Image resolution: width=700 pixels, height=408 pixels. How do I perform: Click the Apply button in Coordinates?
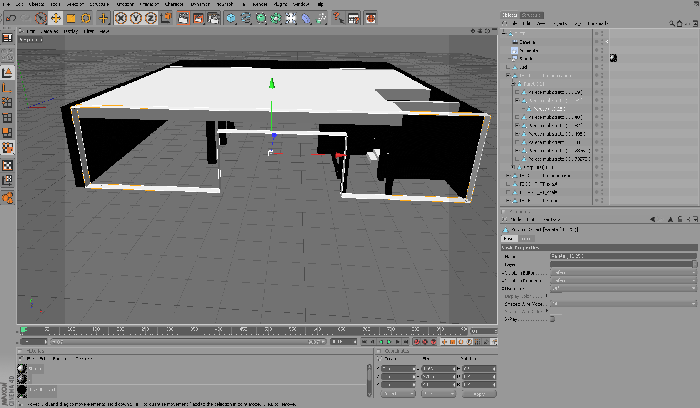(479, 394)
